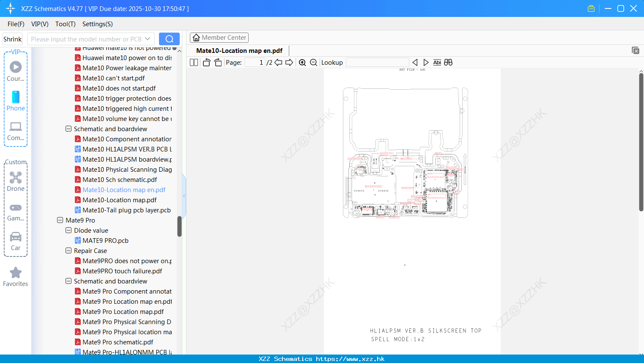Viewport: 644px width, 363px height.
Task: Open Mate9 Pro schematic.pdf
Action: click(x=114, y=342)
